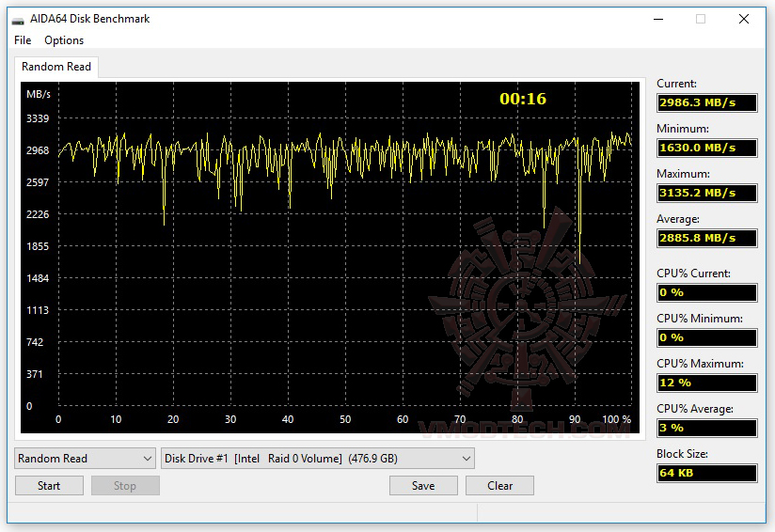Image resolution: width=775 pixels, height=532 pixels.
Task: Open the Options menu
Action: click(64, 40)
